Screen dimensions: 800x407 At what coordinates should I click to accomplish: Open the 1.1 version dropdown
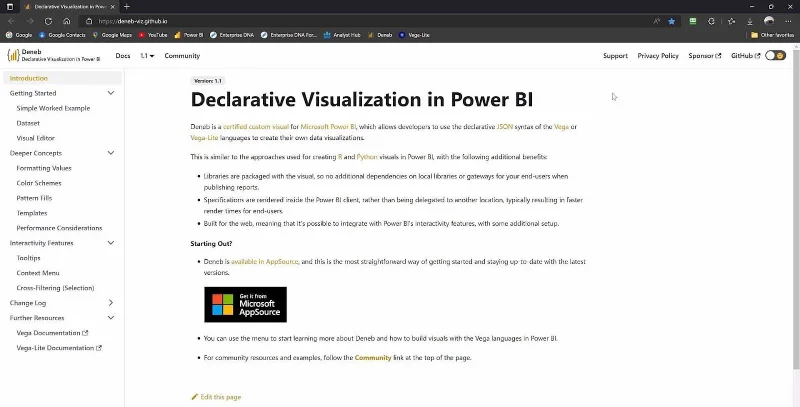coord(147,56)
